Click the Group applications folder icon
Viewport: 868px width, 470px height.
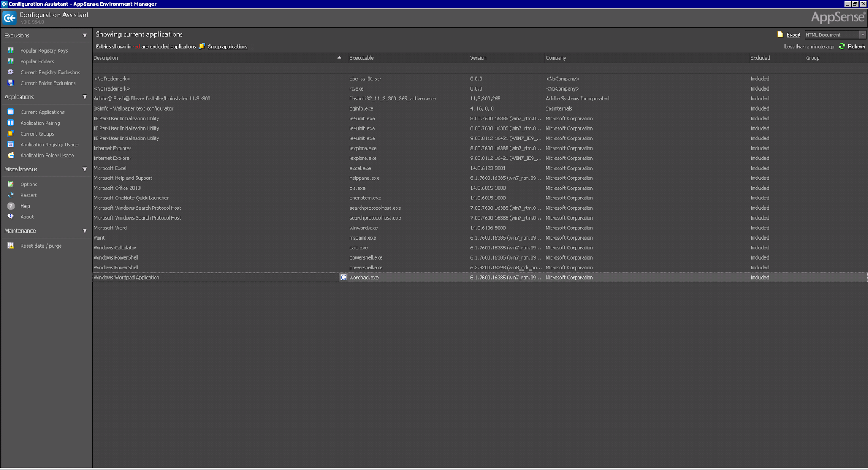point(202,47)
